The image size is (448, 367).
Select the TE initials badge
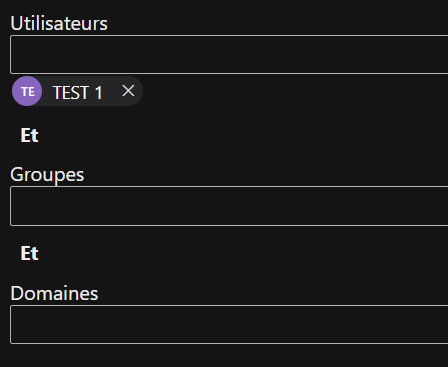(27, 91)
